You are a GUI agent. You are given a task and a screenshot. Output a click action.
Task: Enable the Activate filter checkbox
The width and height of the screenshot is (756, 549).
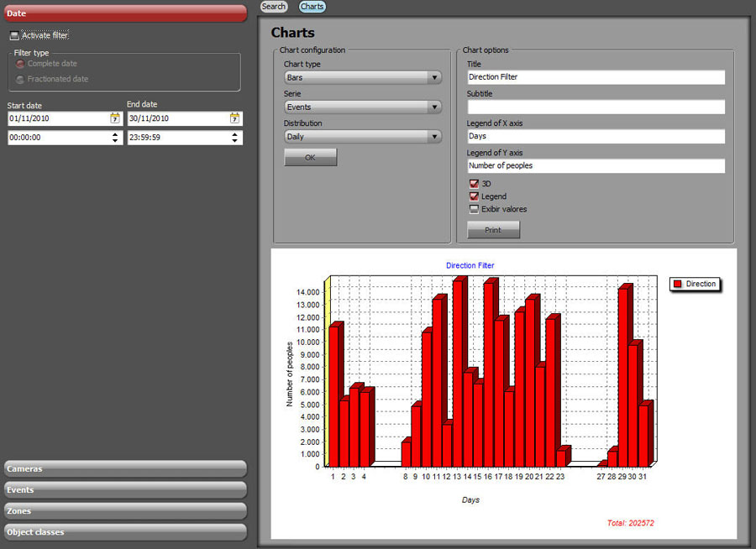pyautogui.click(x=14, y=35)
